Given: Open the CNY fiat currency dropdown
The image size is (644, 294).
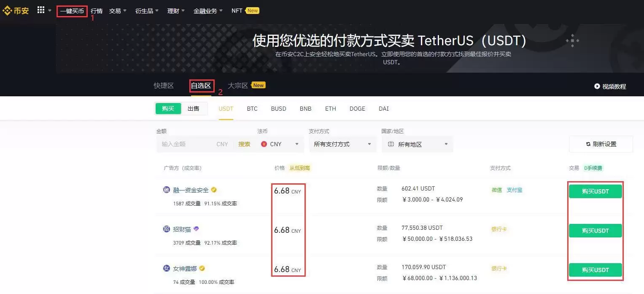Looking at the screenshot, I should click(280, 144).
